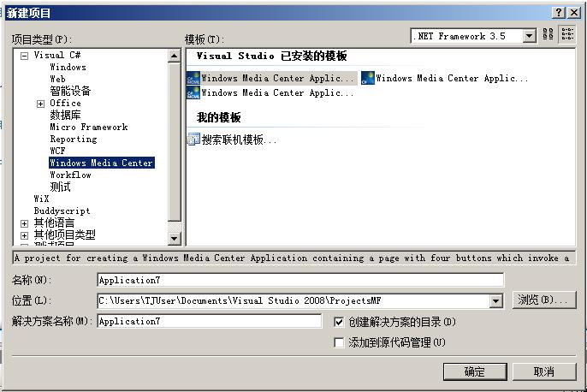Enable add to source control checkbox
Viewport: 587px width, 392px height.
click(x=339, y=342)
